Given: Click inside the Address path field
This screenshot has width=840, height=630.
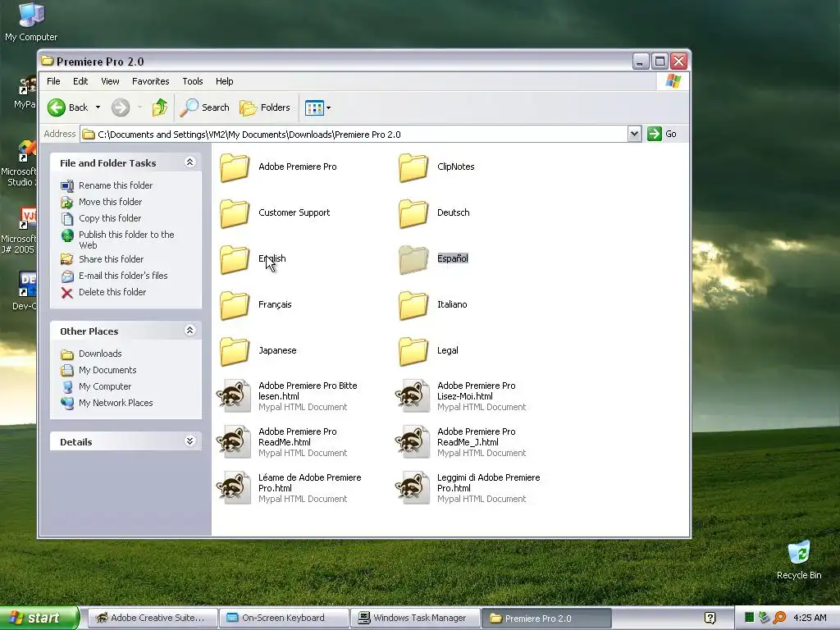Looking at the screenshot, I should click(354, 134).
